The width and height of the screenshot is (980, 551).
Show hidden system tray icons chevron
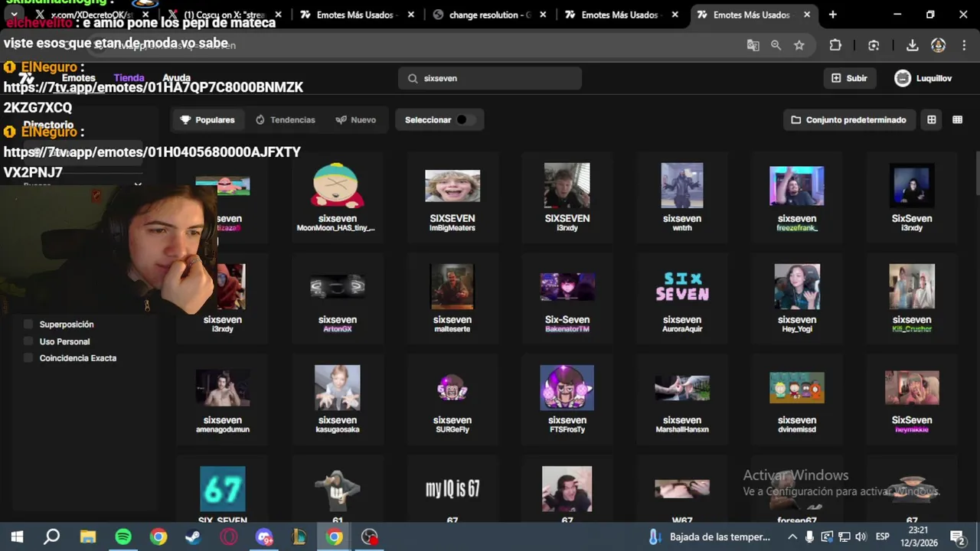(792, 537)
